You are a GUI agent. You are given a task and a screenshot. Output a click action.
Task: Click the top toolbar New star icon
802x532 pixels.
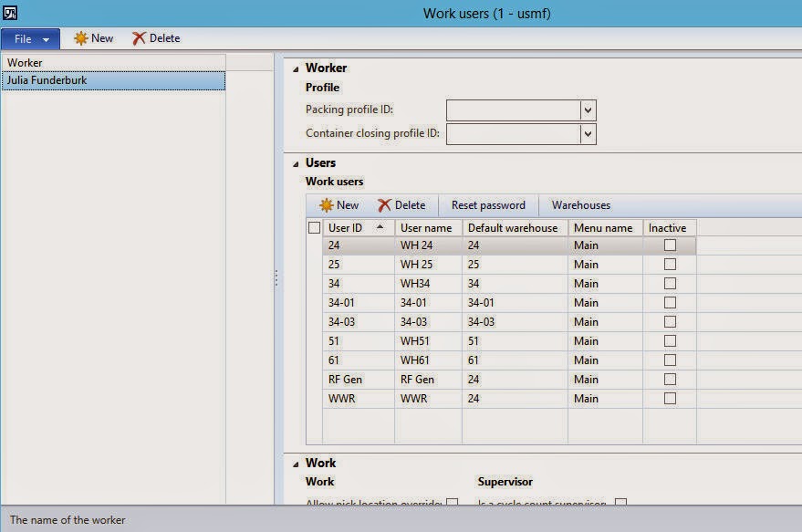[81, 38]
